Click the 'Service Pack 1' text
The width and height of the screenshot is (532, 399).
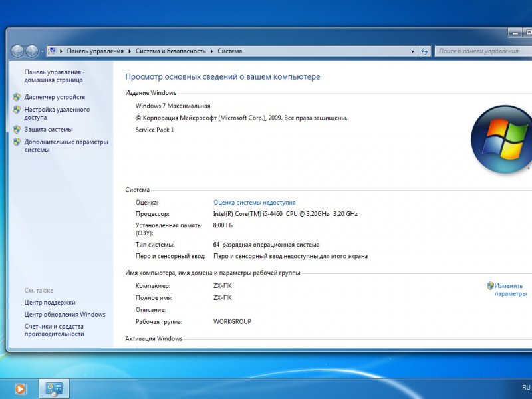(154, 130)
